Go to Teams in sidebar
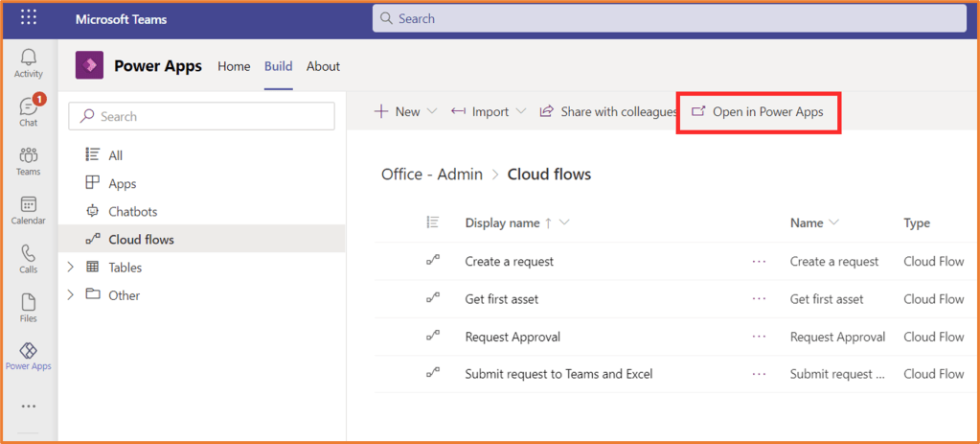 pos(28,160)
